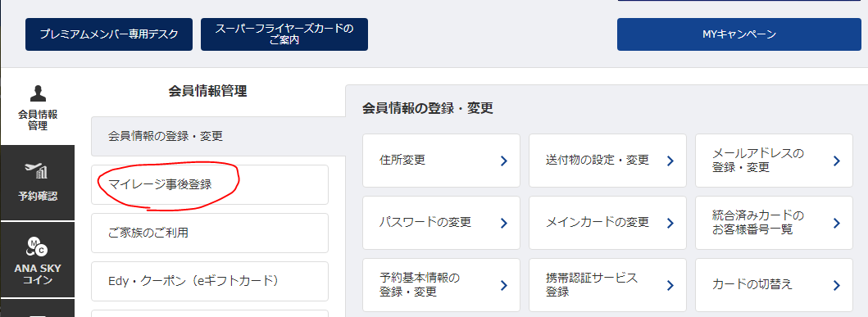Open 携帯認証サービス登録 tile
Viewport: 868px width, 317px height.
[x=608, y=285]
